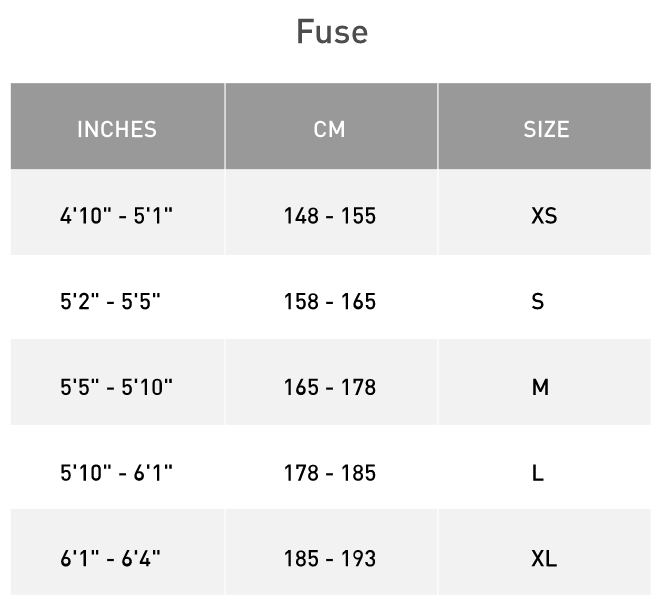Choose the XS size cell
This screenshot has width=663, height=602.
point(544,215)
